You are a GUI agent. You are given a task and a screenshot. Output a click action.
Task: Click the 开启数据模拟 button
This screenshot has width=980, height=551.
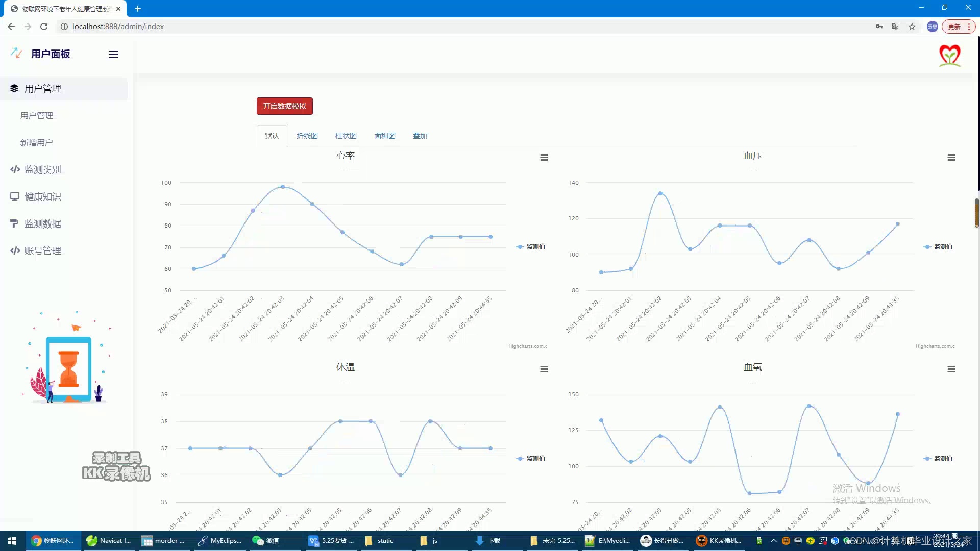pyautogui.click(x=284, y=106)
